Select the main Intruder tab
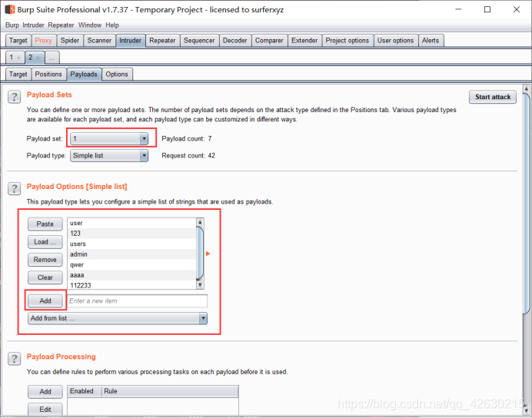532x418 pixels. point(130,41)
